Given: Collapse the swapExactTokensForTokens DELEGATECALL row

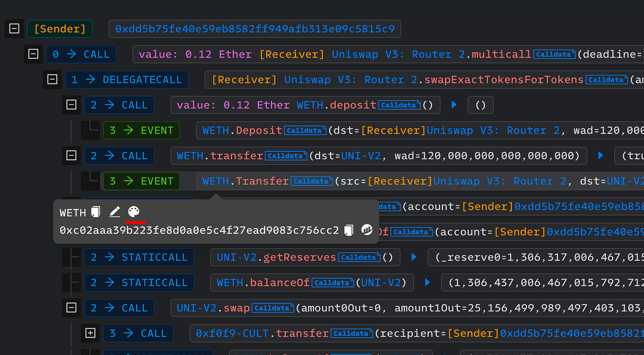Looking at the screenshot, I should [x=52, y=79].
